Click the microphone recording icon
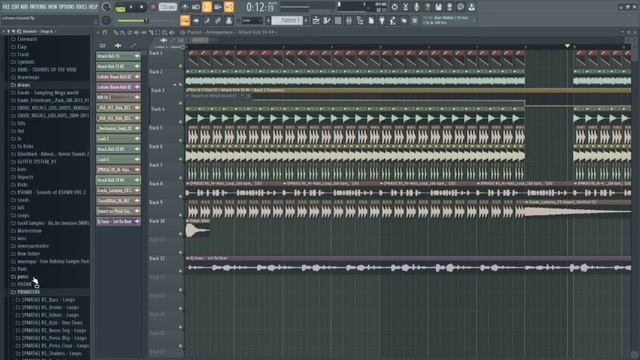 pos(416,7)
